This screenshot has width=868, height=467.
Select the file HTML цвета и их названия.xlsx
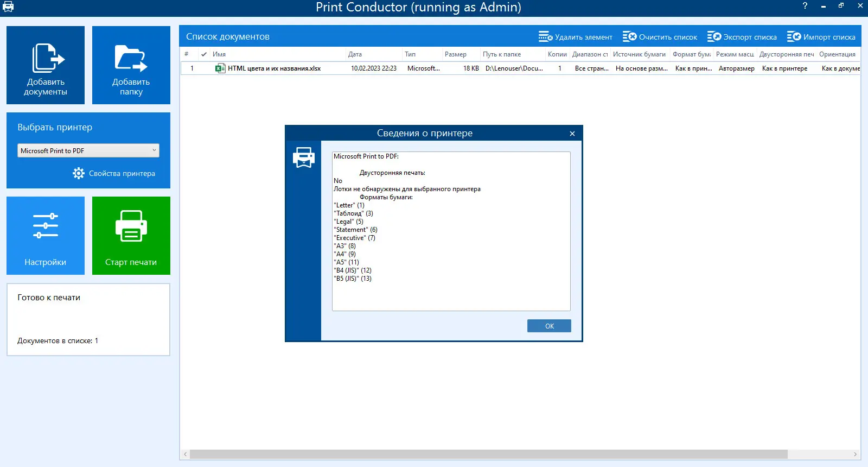click(274, 68)
